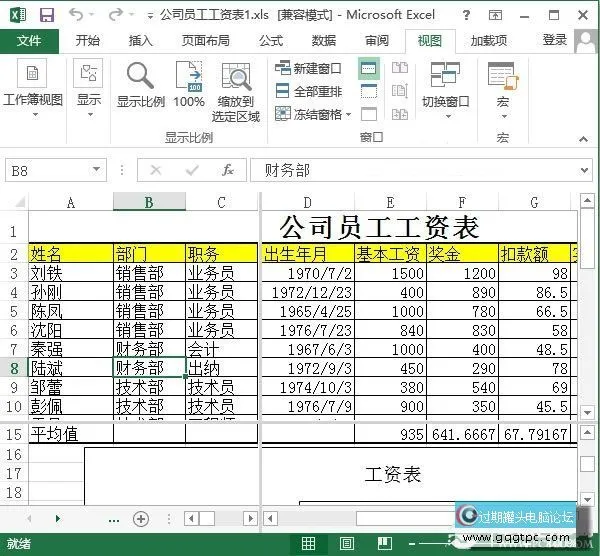Screen dimensions: 600x556
Task: Click 全部重排 arrange all windows
Action: pyautogui.click(x=309, y=91)
